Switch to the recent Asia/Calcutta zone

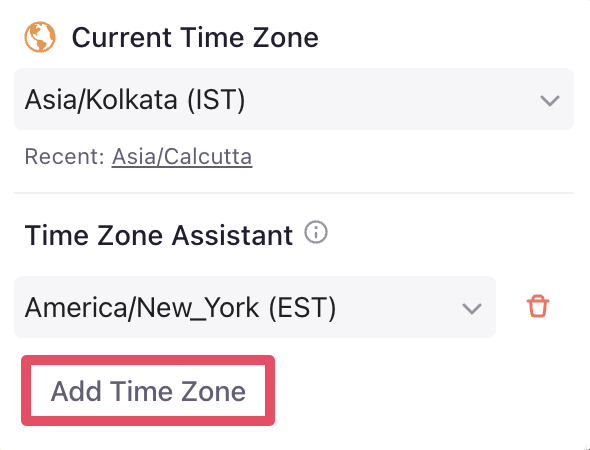click(182, 157)
